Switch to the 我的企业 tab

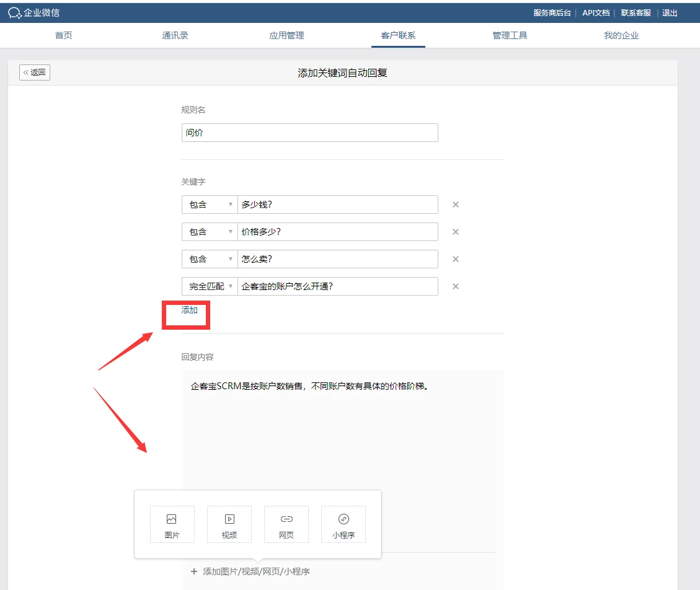click(x=621, y=35)
